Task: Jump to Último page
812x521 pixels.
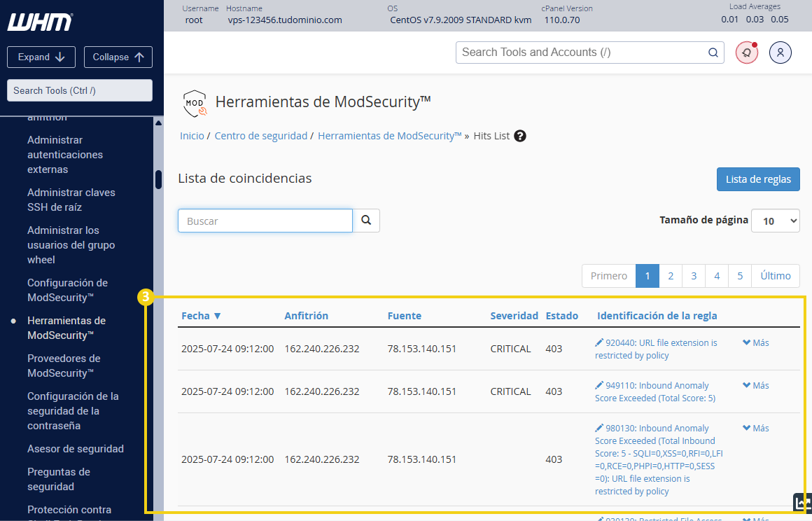Action: [x=775, y=276]
